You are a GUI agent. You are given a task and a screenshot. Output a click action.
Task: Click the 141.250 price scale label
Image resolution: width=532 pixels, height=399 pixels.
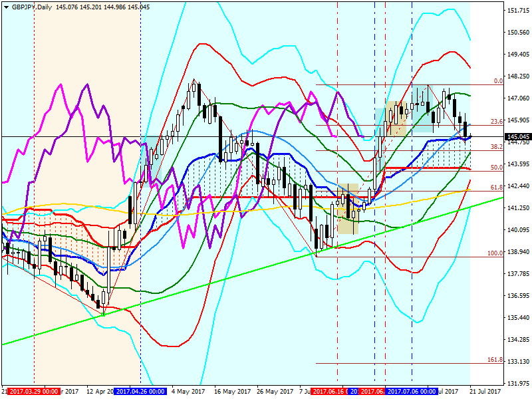[518, 207]
